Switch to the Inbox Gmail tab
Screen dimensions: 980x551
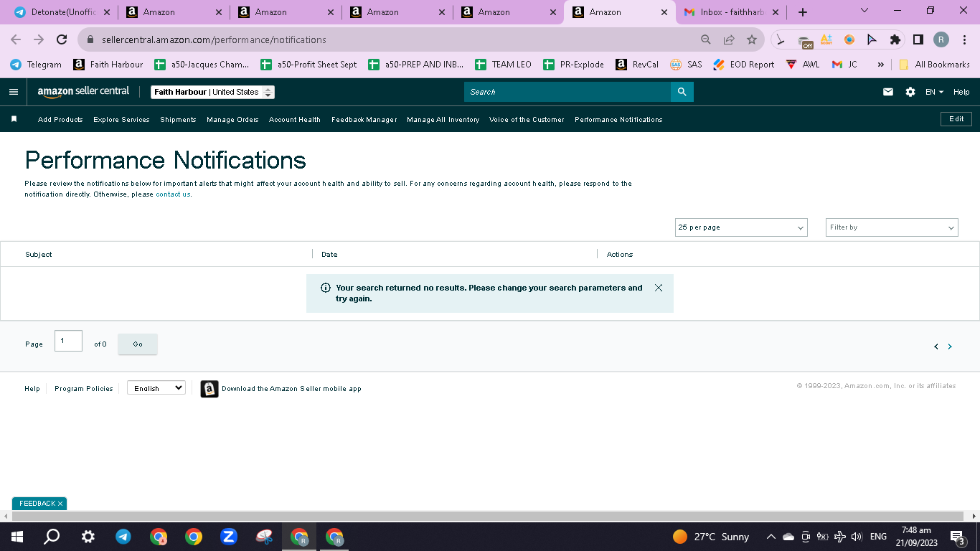tap(731, 12)
